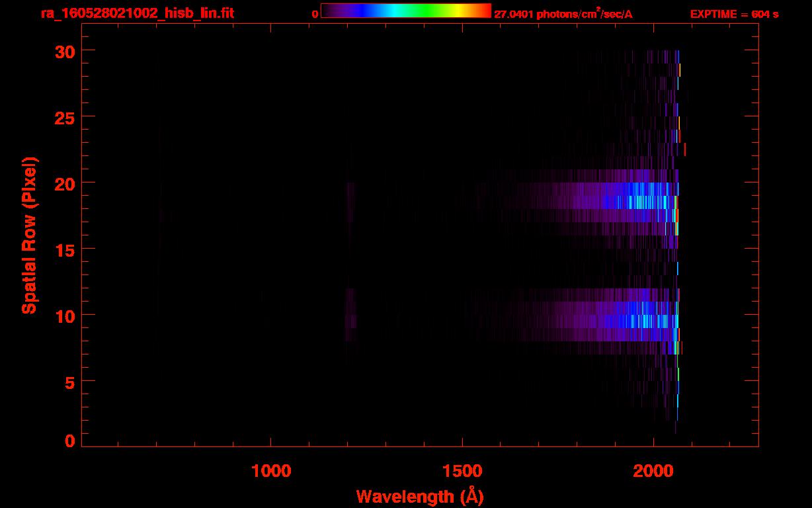The width and height of the screenshot is (812, 508).
Task: Click the x-axis tick label 2000
Action: (x=653, y=471)
